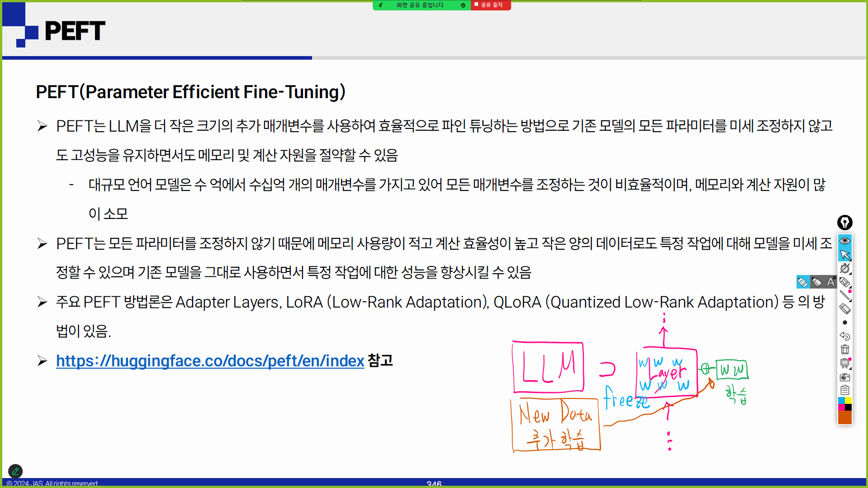Take a screenshot with the camera icon
This screenshot has width=868, height=488.
[844, 377]
